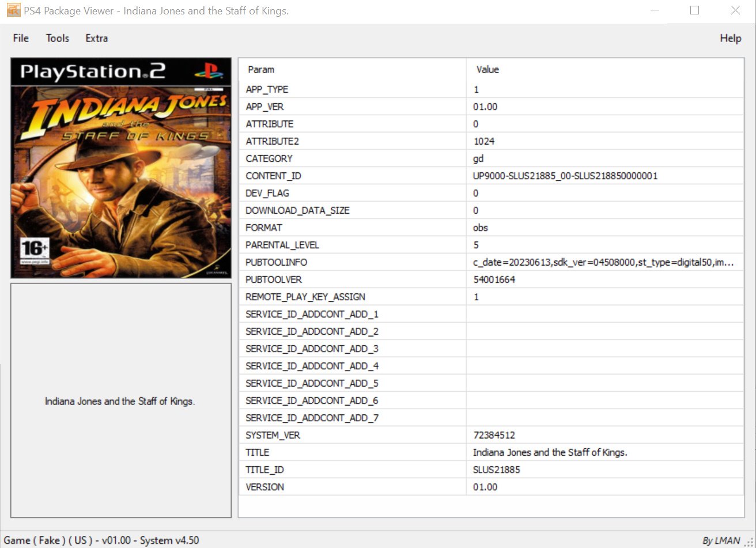This screenshot has width=756, height=548.
Task: Select the SYSTEM_VER parameter
Action: [273, 435]
